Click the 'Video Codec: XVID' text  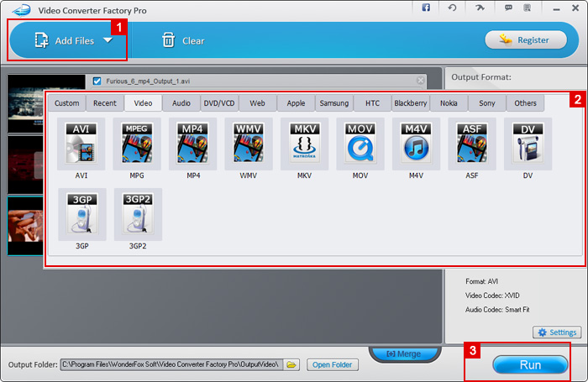click(492, 296)
